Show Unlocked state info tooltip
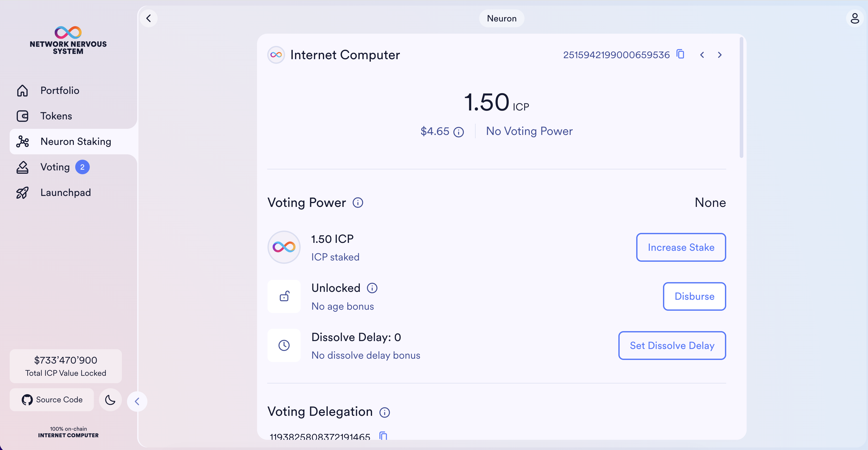The image size is (868, 450). click(372, 288)
